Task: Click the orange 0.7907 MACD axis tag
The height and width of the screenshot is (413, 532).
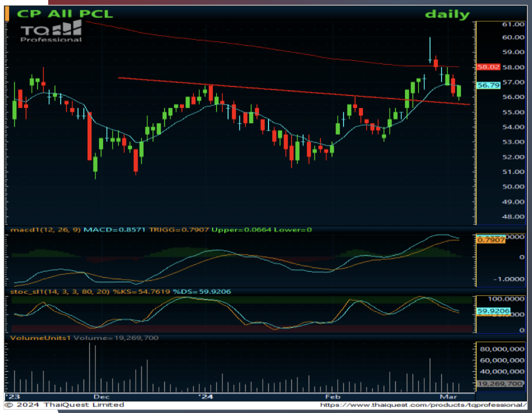Action: point(490,240)
